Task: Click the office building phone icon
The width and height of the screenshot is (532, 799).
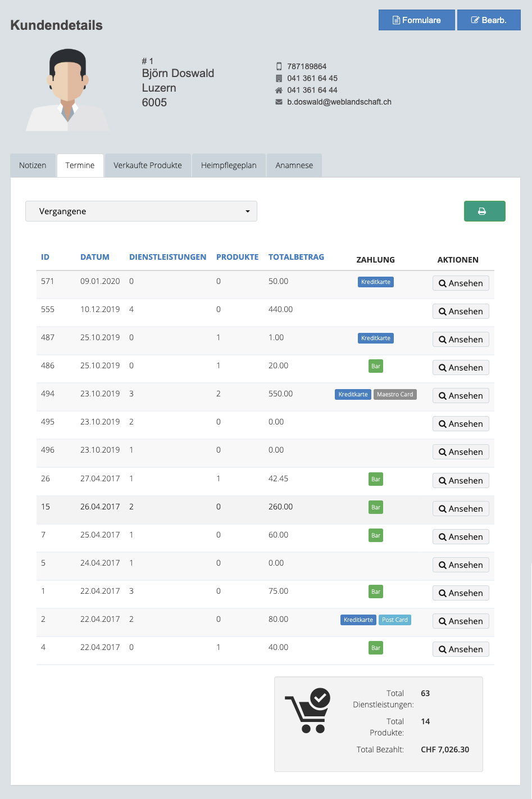Action: point(279,78)
